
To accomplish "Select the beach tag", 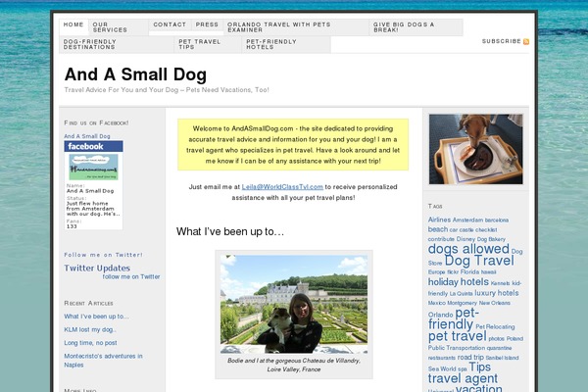I will [438, 229].
